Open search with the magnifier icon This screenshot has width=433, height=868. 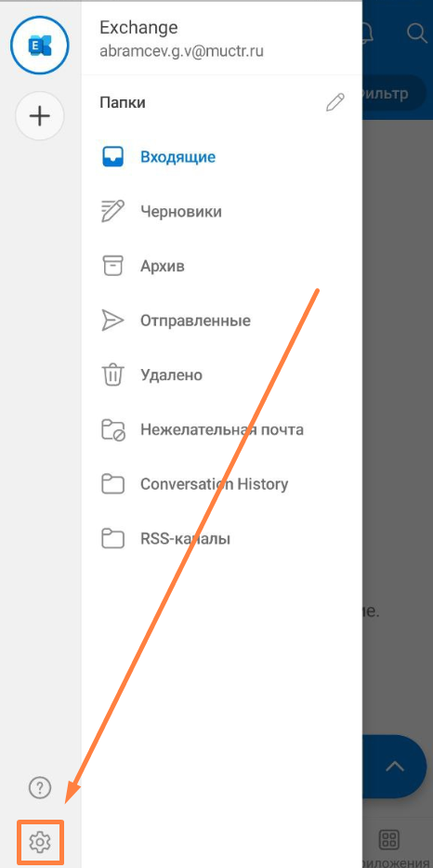pyautogui.click(x=416, y=33)
